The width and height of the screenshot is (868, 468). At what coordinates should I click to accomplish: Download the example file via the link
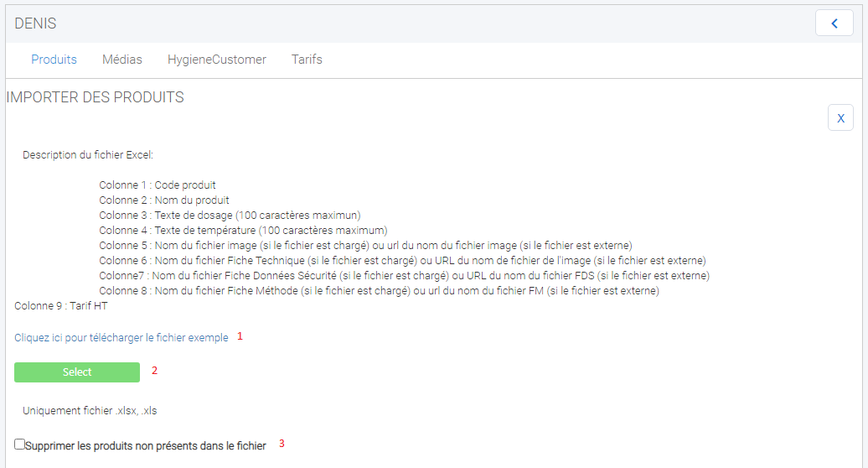(x=121, y=338)
